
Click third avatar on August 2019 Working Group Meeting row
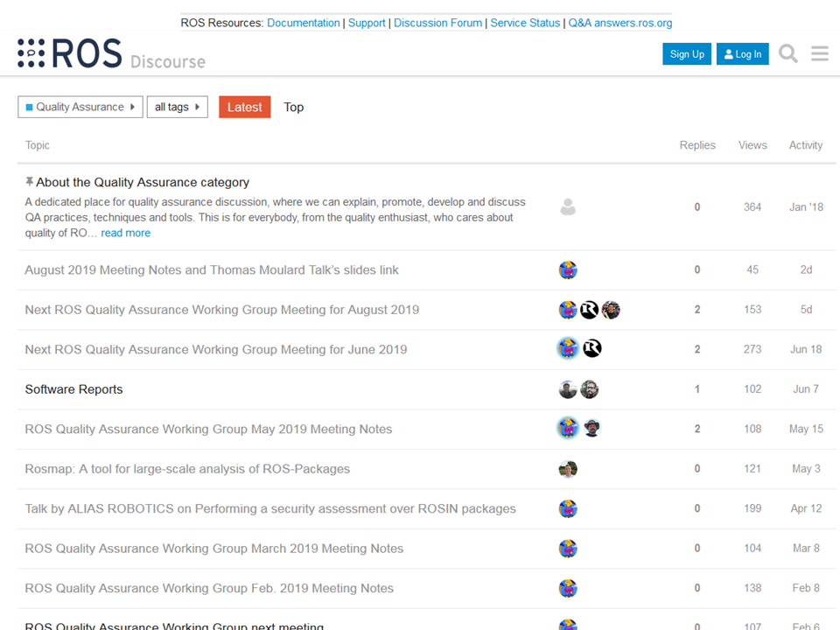pos(611,310)
